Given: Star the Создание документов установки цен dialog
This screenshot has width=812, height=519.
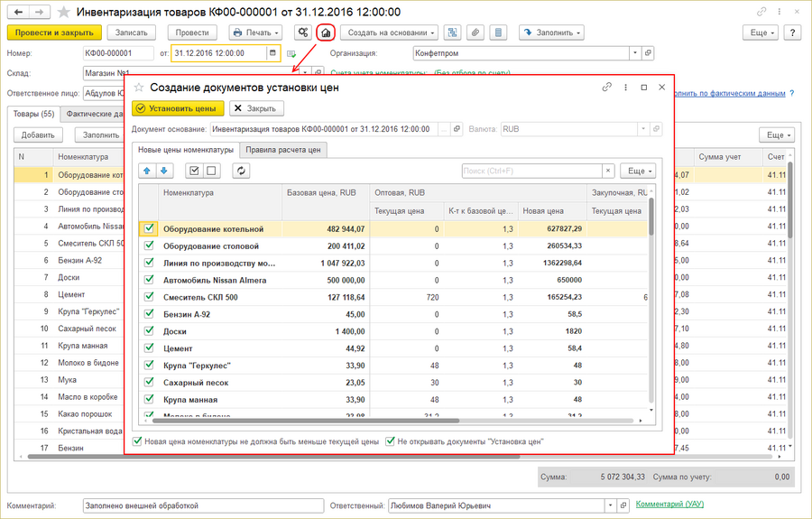Looking at the screenshot, I should coord(139,88).
